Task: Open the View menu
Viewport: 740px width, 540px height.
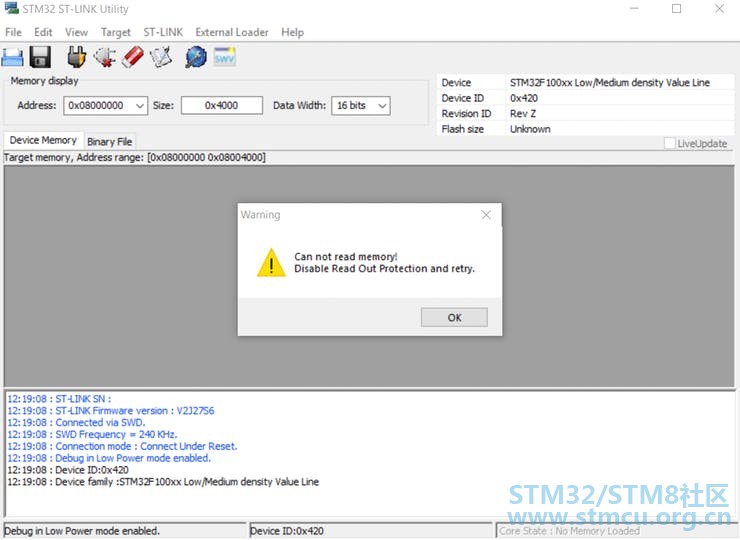Action: (x=76, y=32)
